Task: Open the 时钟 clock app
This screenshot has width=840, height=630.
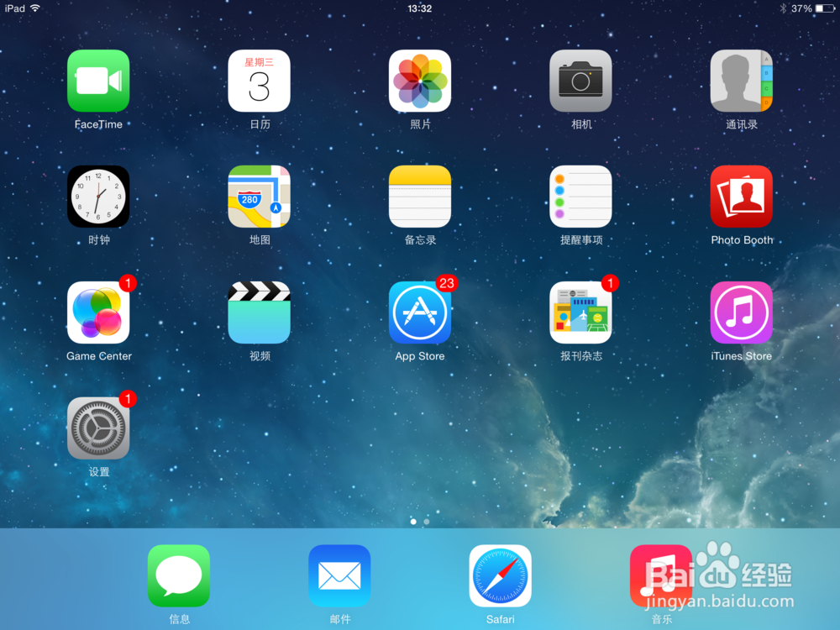Action: 98,197
